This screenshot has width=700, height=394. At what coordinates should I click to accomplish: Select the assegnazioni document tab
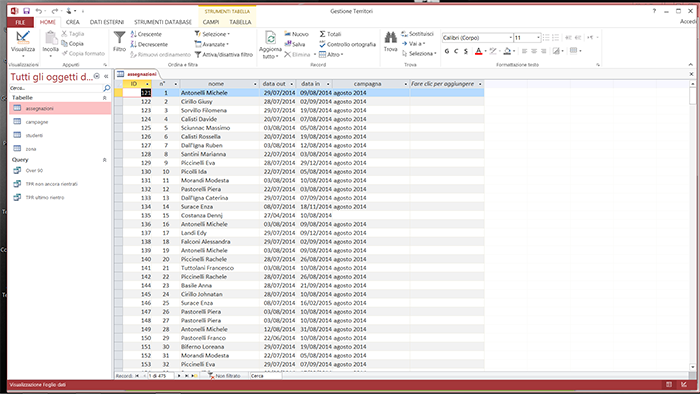pyautogui.click(x=137, y=74)
